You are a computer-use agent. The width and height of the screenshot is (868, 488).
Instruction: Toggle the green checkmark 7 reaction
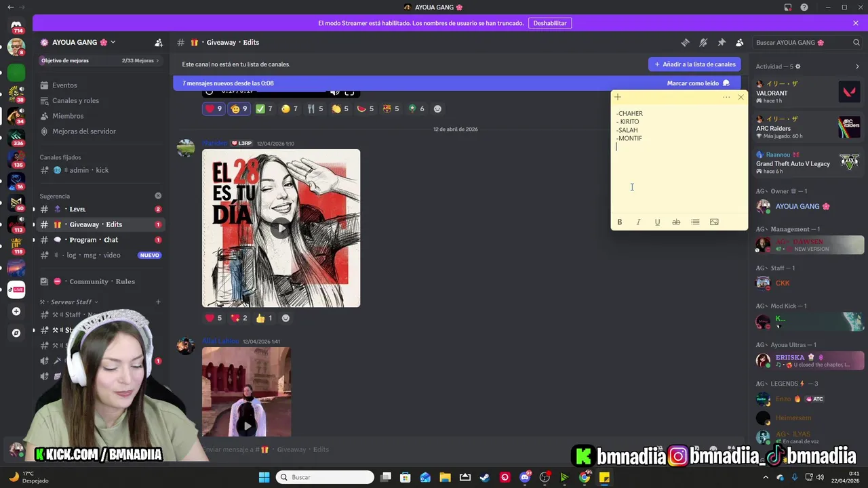(x=264, y=108)
